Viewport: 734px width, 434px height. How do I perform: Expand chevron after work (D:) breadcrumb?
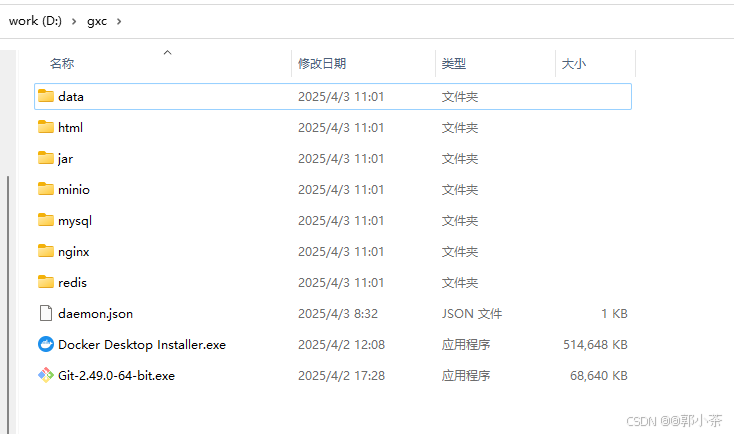pyautogui.click(x=74, y=22)
